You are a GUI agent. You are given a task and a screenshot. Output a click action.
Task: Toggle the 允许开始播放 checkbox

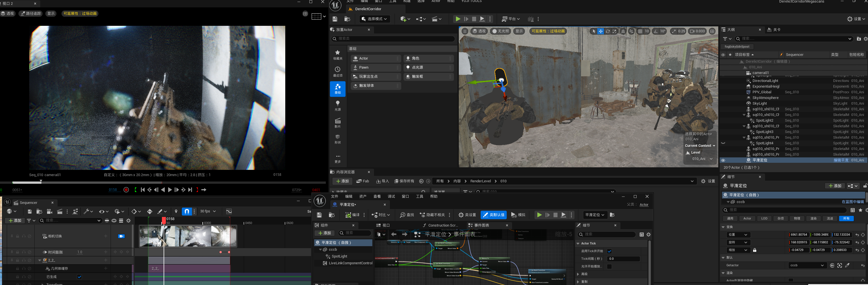(x=610, y=267)
